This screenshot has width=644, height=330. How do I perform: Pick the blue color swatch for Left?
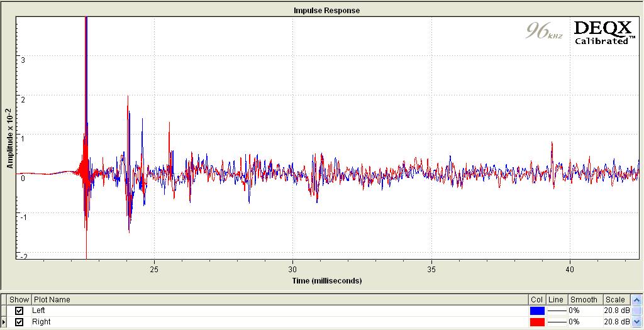[x=537, y=311]
